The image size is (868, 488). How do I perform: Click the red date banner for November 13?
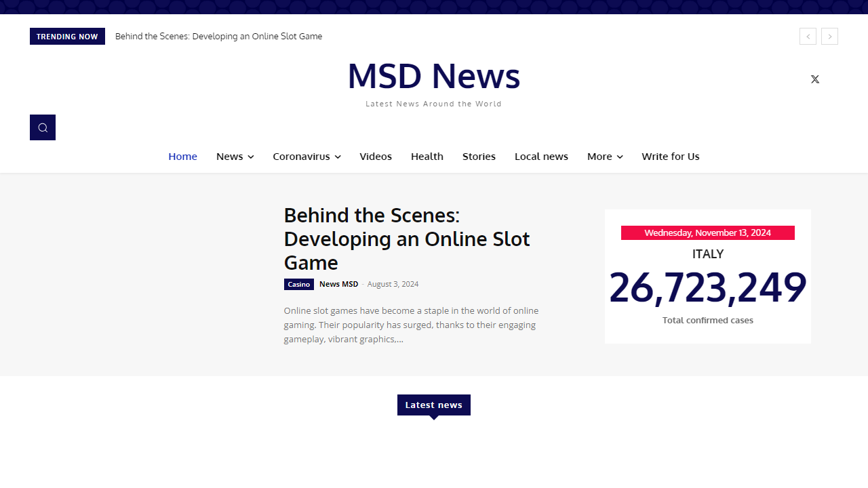point(707,232)
